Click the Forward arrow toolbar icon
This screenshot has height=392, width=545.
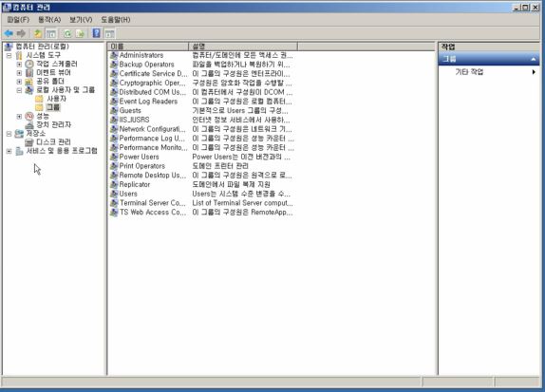21,33
